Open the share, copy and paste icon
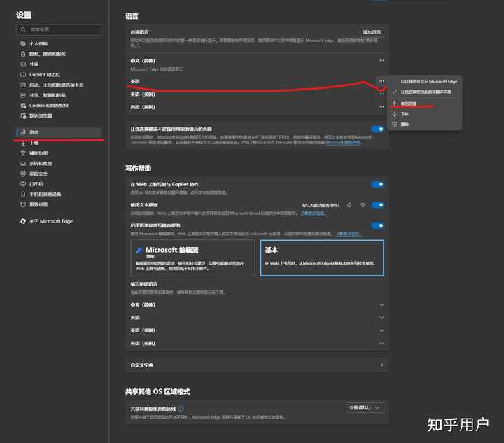504x443 pixels. [x=23, y=95]
